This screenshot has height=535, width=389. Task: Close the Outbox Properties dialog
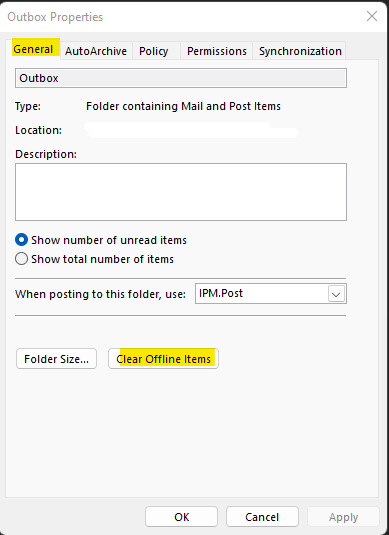click(372, 16)
